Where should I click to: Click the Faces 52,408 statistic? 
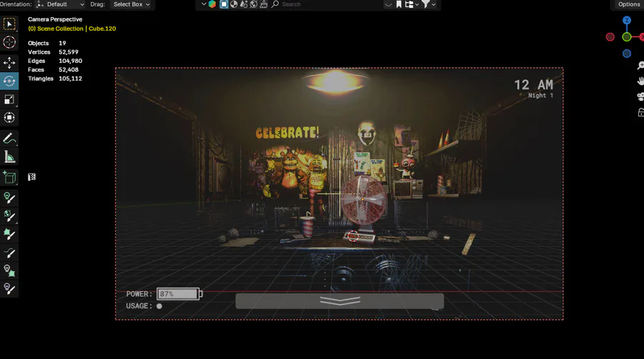(x=53, y=70)
